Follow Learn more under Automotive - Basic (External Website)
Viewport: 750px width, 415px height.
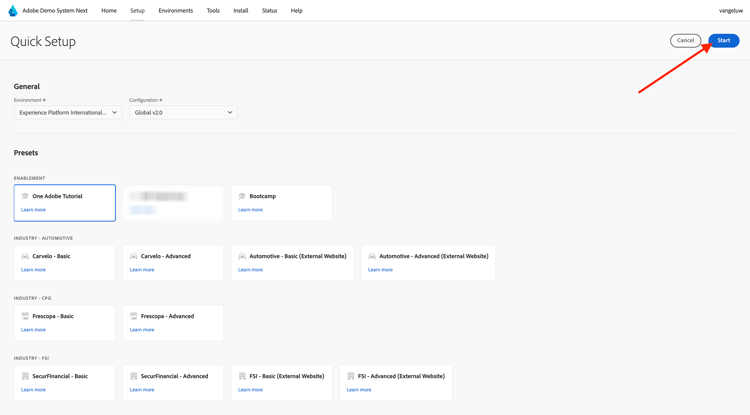[251, 270]
